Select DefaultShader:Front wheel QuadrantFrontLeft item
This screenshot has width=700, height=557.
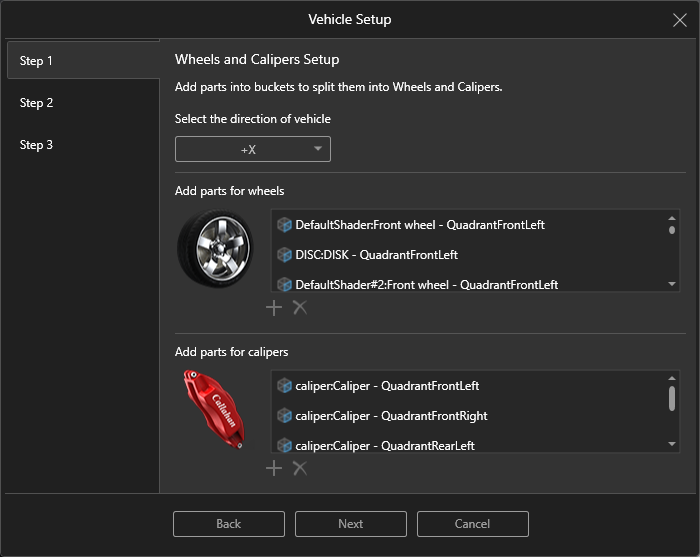pos(420,225)
